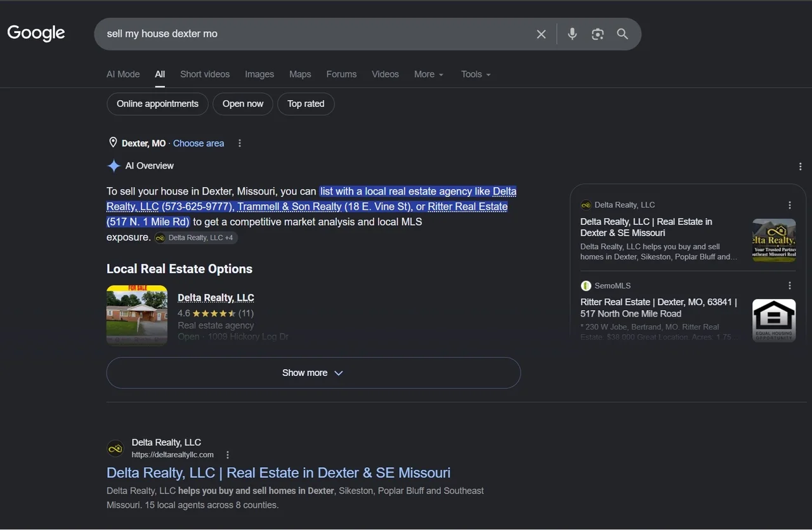Open AI Overview three-dot options menu
This screenshot has width=812, height=530.
(801, 167)
